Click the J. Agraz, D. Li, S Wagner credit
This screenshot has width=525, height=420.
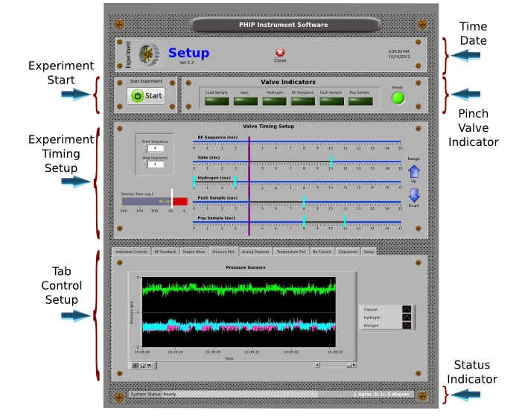[382, 394]
